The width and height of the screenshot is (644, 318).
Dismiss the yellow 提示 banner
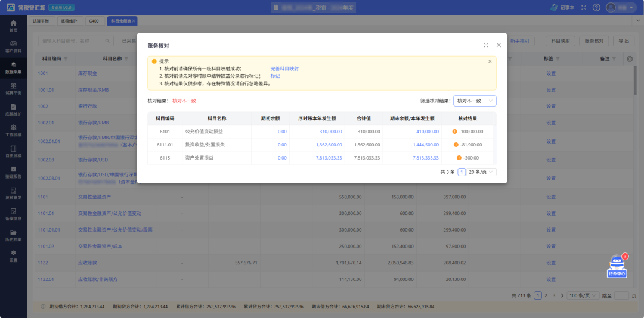(490, 61)
